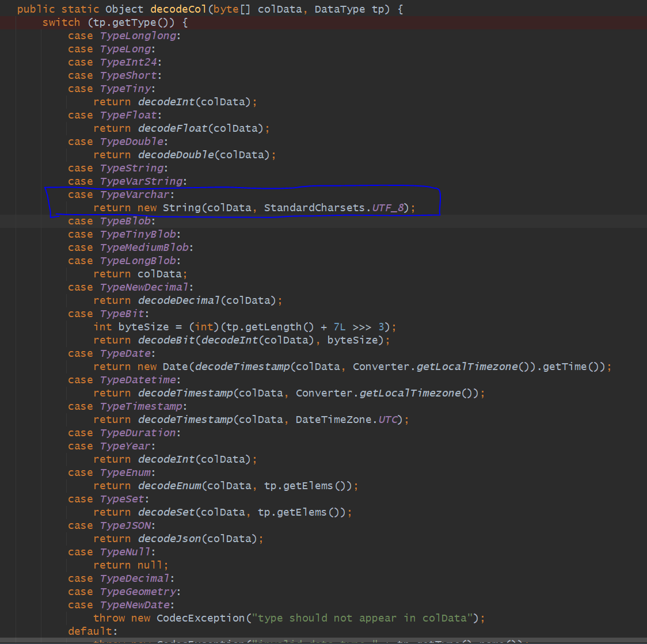Click the default keyword near bottom

pyautogui.click(x=90, y=631)
